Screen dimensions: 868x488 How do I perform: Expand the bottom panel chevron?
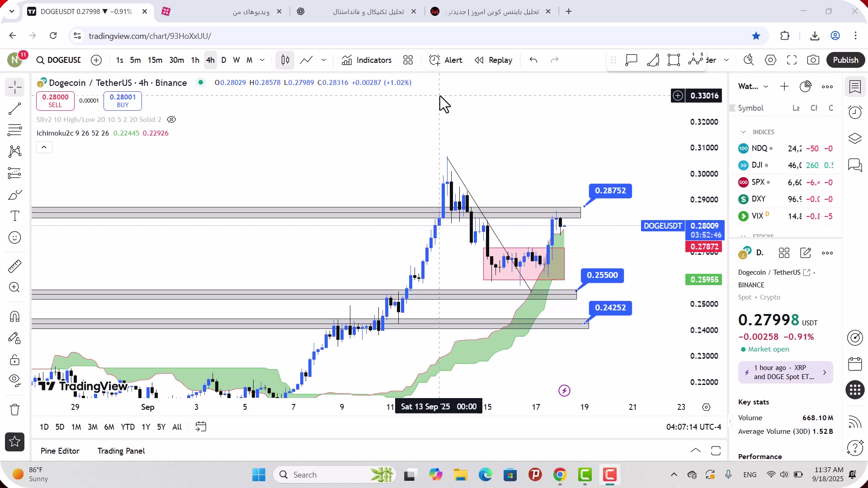[x=696, y=451]
